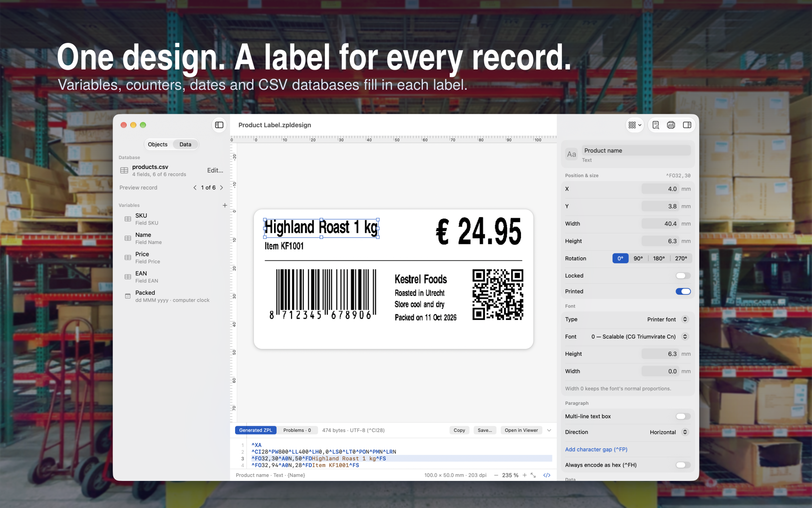Open the Direction dropdown

pos(669,432)
